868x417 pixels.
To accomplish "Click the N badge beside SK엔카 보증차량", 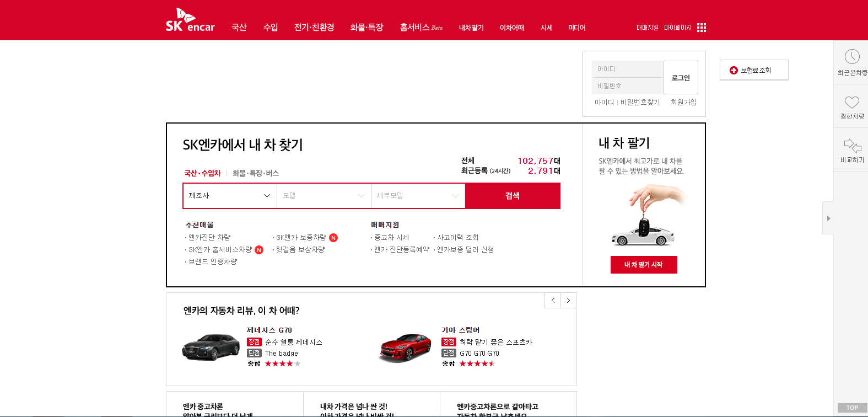I will (x=333, y=238).
